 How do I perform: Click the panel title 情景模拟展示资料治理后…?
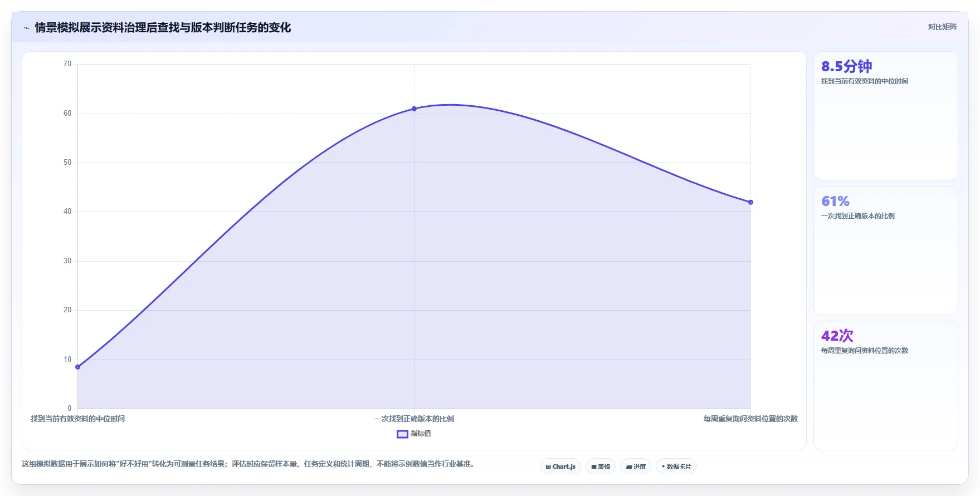(163, 27)
